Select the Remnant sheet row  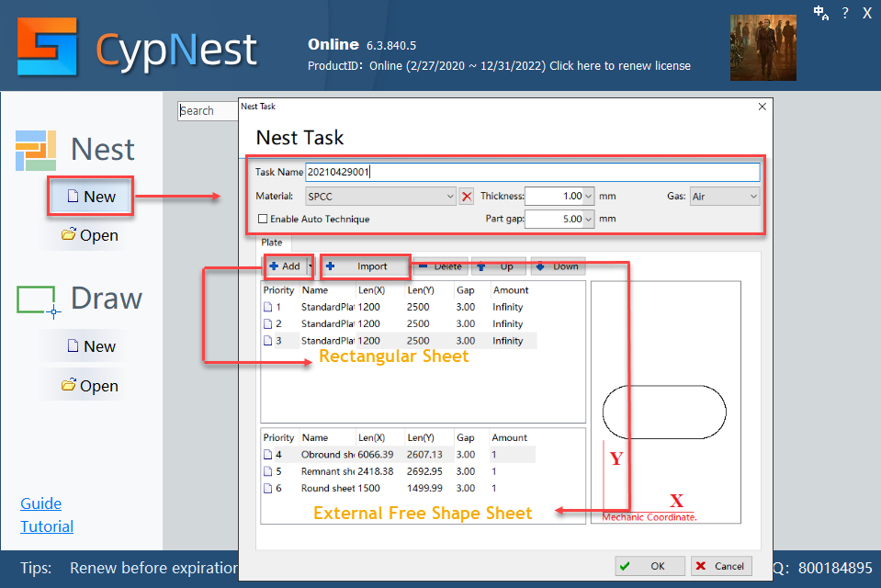click(399, 471)
